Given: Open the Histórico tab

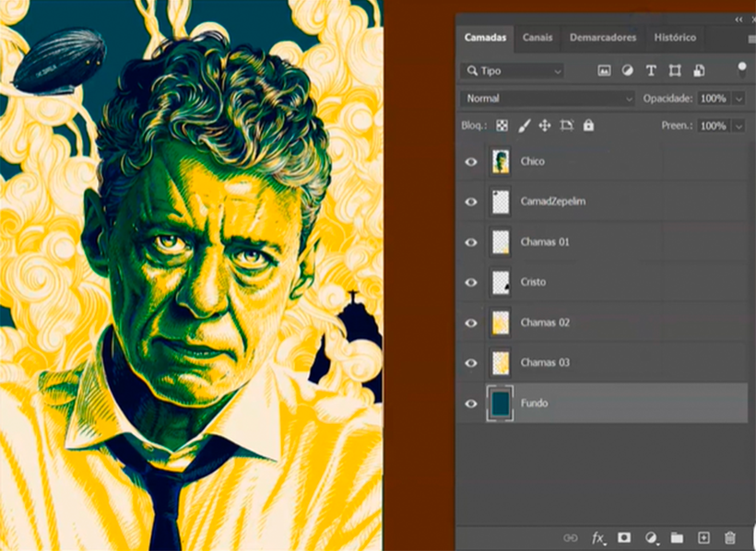Looking at the screenshot, I should (x=675, y=38).
